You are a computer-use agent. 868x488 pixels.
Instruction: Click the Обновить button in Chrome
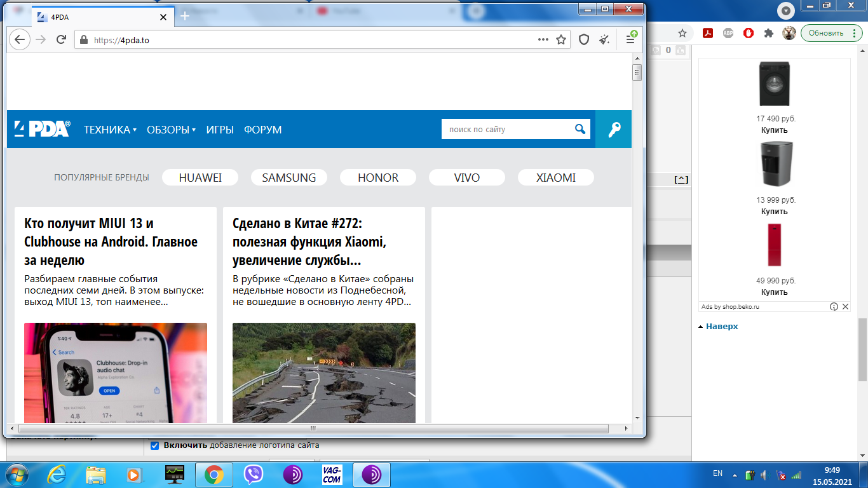coord(831,33)
